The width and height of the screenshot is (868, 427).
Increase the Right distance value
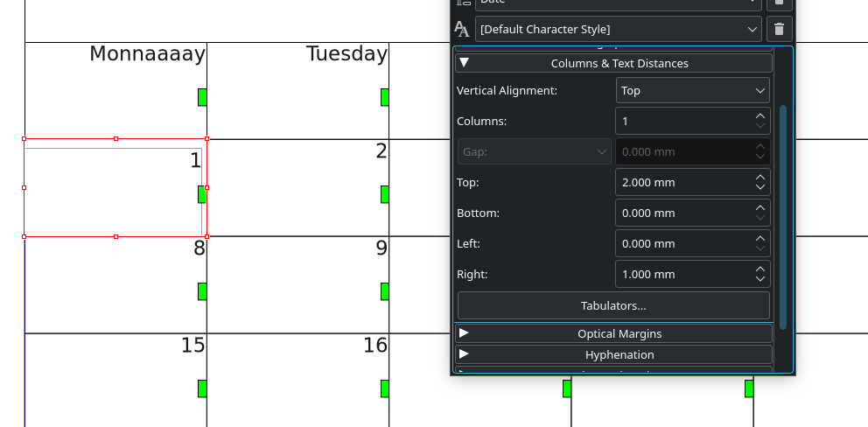[x=759, y=269]
